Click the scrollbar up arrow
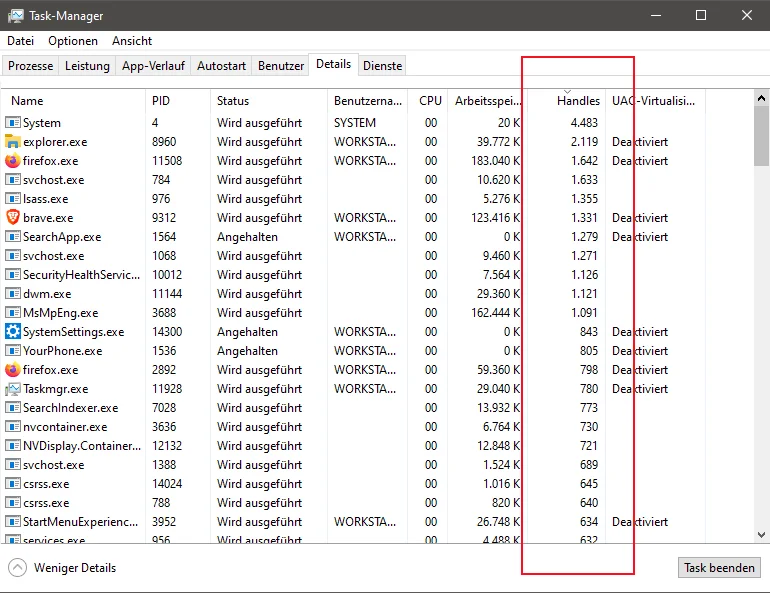This screenshot has height=593, width=770. click(761, 98)
